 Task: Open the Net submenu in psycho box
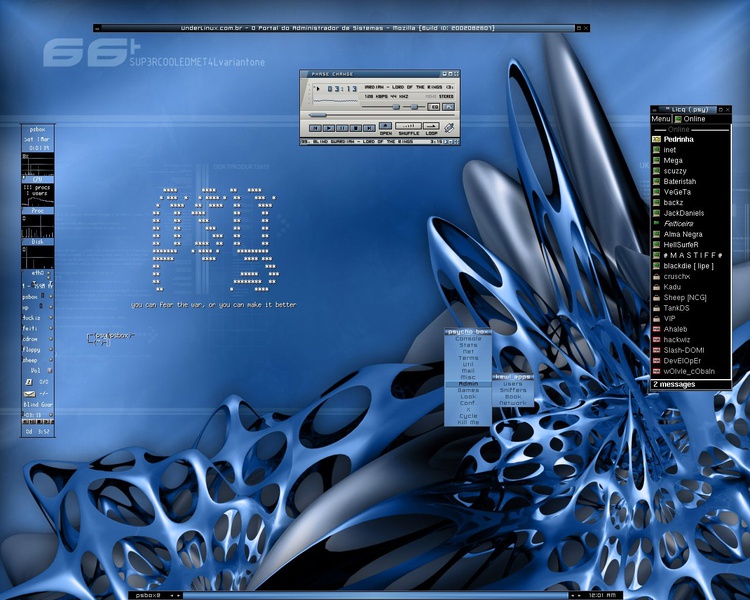(x=468, y=351)
